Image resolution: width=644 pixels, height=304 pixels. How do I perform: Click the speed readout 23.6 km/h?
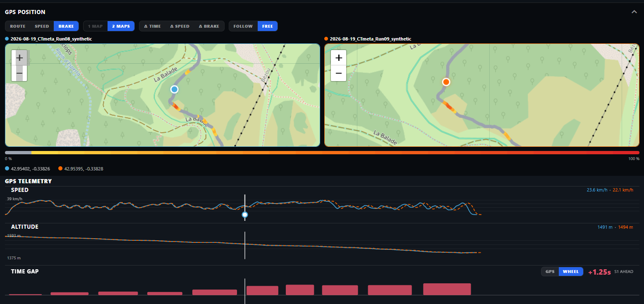click(597, 190)
